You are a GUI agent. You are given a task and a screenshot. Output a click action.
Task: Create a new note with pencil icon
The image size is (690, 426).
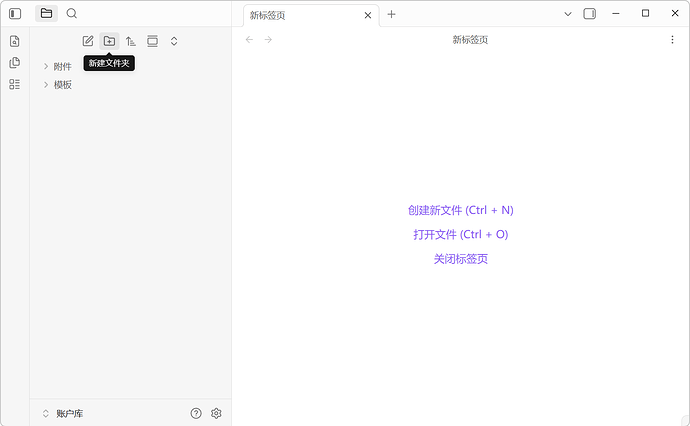(88, 41)
